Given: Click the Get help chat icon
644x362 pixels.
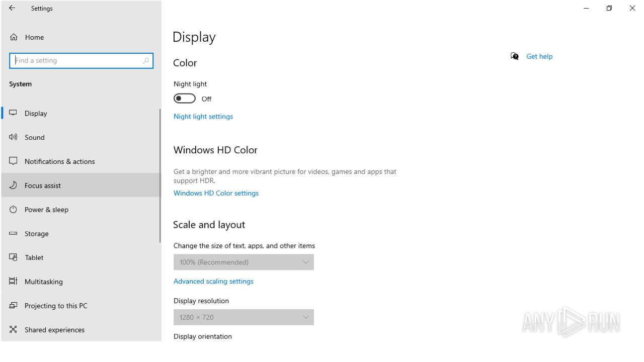Looking at the screenshot, I should (514, 56).
